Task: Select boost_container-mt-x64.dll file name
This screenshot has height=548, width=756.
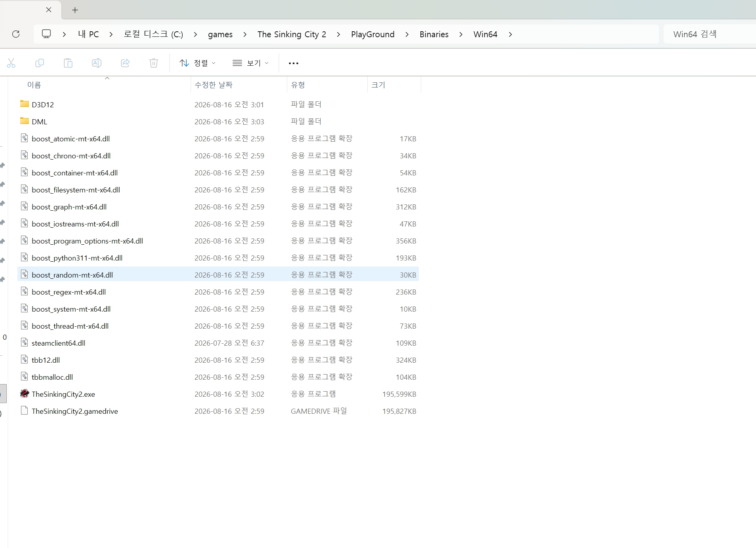Action: tap(75, 173)
